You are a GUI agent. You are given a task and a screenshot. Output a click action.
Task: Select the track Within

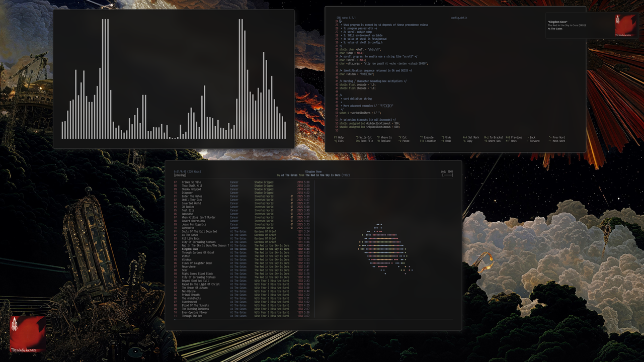tap(242, 256)
